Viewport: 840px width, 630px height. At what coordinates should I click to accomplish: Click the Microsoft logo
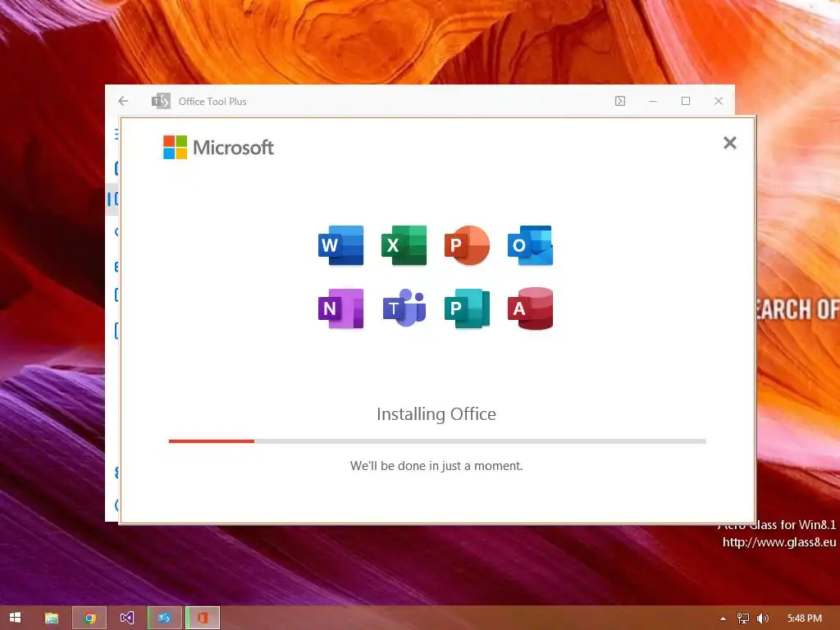(218, 148)
